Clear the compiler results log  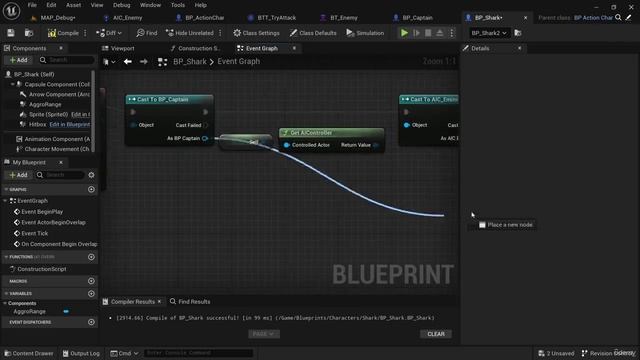pos(436,334)
